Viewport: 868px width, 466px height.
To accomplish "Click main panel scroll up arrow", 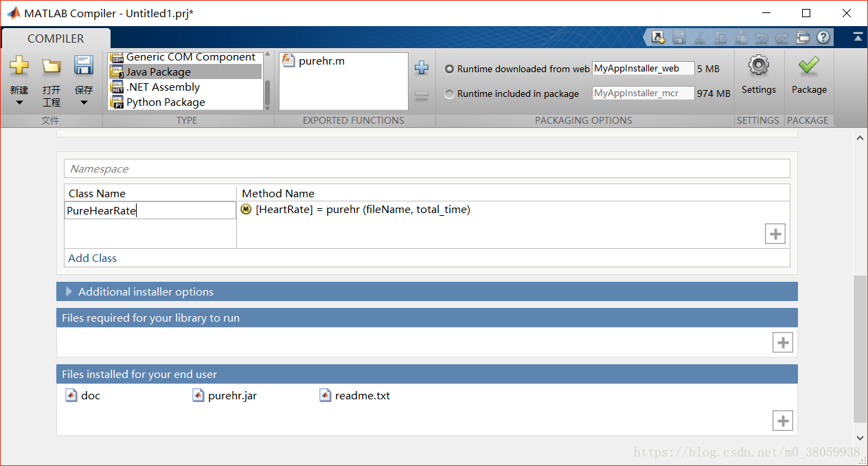I will tap(860, 137).
